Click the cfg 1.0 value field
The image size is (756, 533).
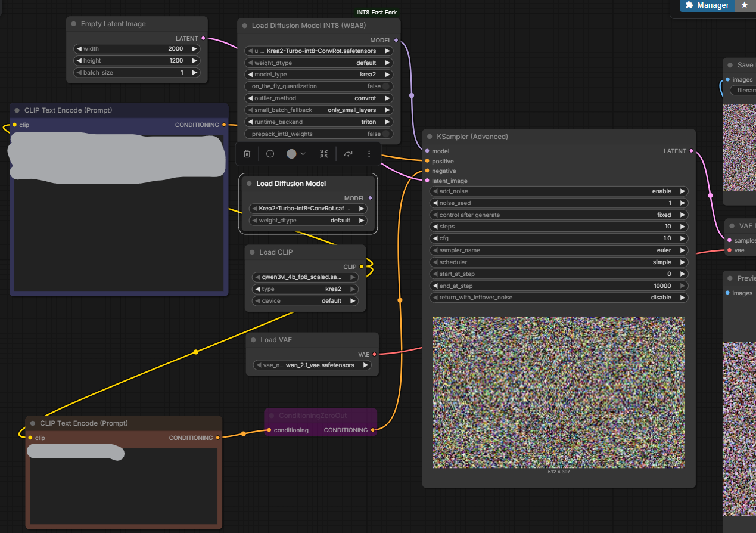click(559, 238)
